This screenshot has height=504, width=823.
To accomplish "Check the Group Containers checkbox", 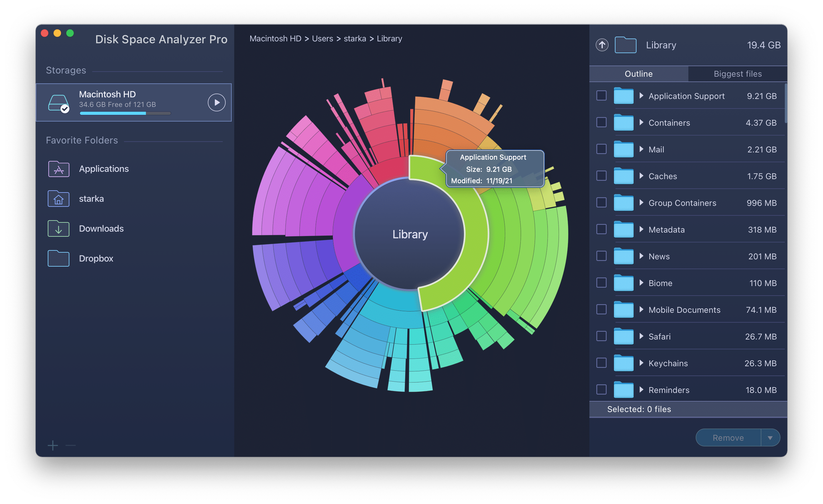I will pyautogui.click(x=601, y=202).
